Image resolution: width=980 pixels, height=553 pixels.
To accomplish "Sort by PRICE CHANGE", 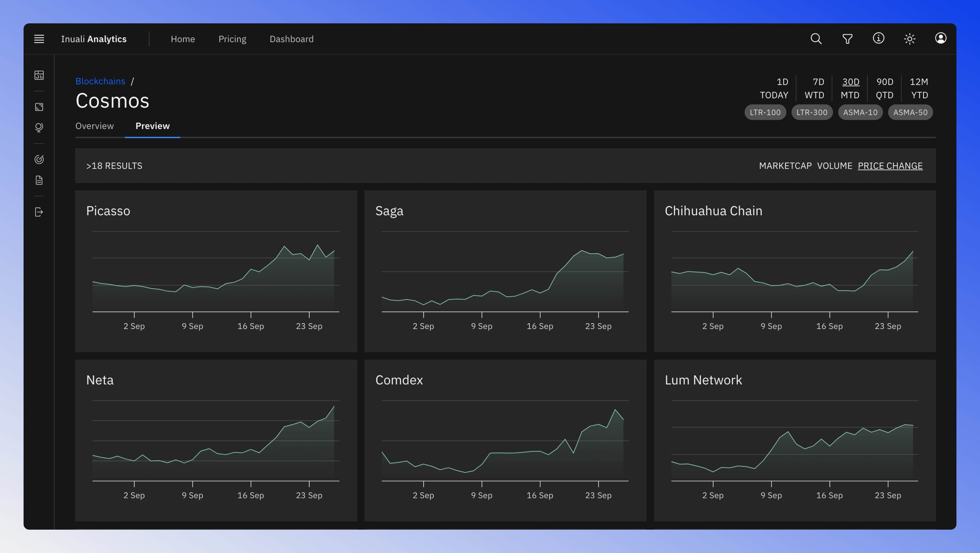I will coord(890,166).
